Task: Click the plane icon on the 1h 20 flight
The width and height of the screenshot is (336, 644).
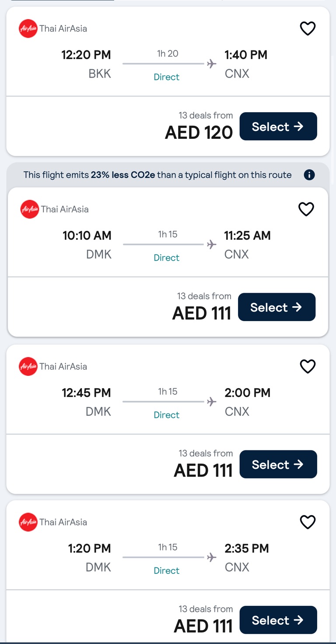Action: (x=212, y=64)
